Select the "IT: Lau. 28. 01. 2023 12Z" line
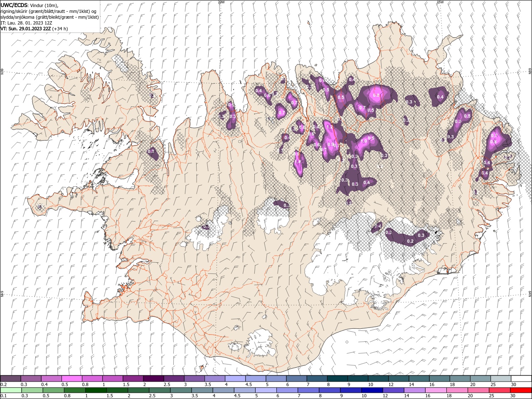The width and height of the screenshot is (532, 399). coord(26,23)
